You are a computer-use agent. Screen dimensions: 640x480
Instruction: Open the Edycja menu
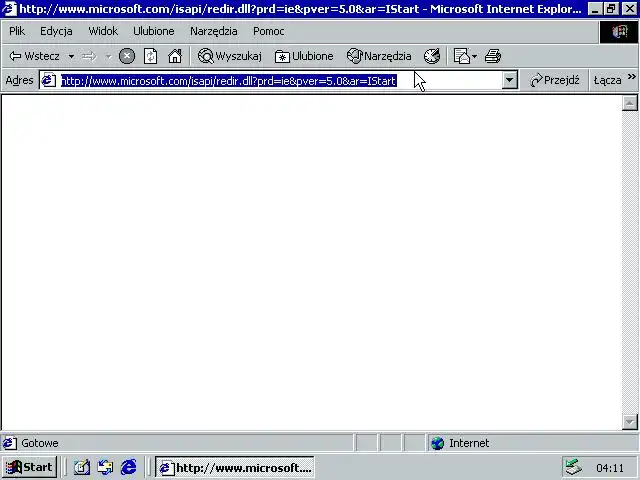click(56, 31)
